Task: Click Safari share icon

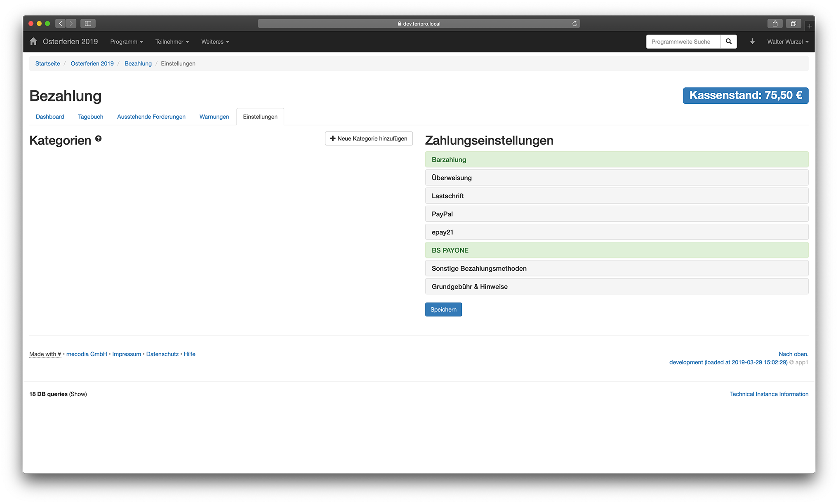Action: point(775,23)
